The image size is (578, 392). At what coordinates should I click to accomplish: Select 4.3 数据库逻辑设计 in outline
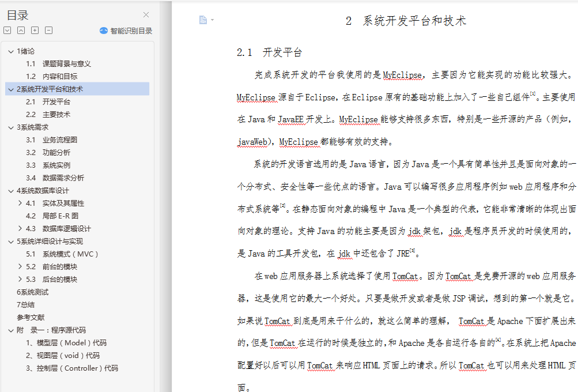(58, 229)
